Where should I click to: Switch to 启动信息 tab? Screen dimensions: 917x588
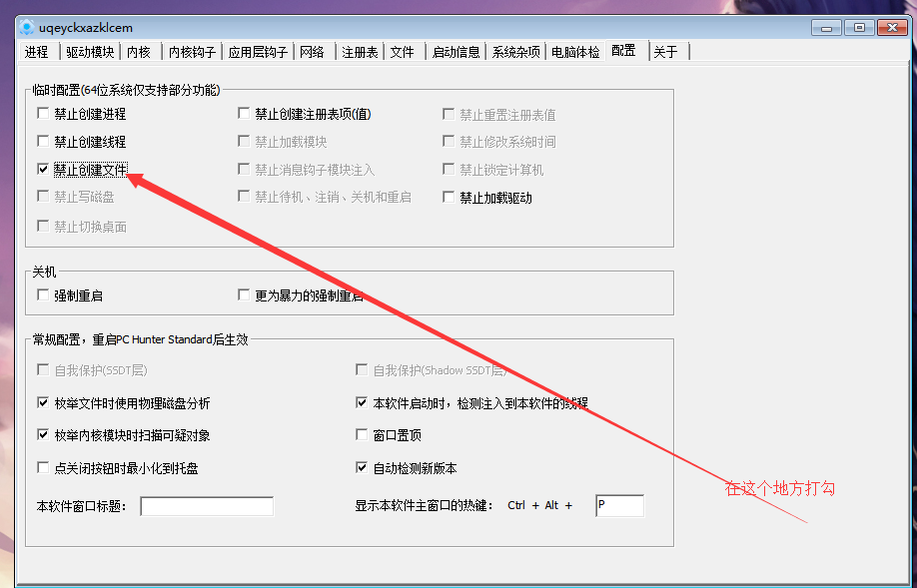[x=456, y=52]
